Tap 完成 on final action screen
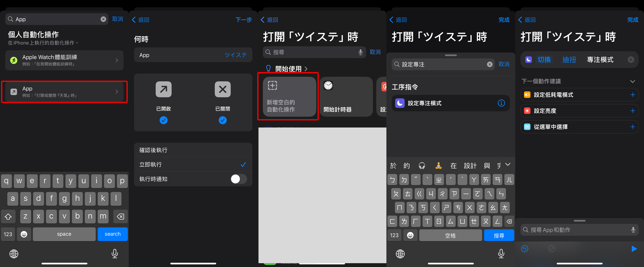 pos(633,20)
